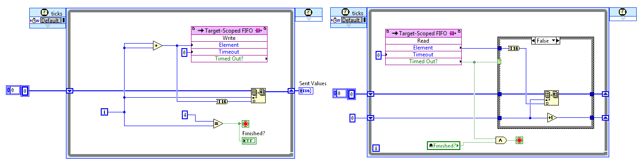Image resolution: width=644 pixels, height=166 pixels.
Task: Click the left loop's red stop terminal
Action: pyautogui.click(x=246, y=123)
